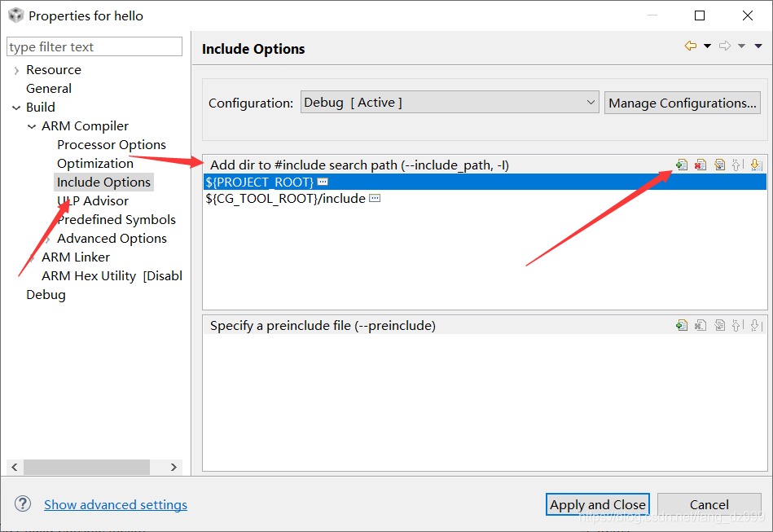The height and width of the screenshot is (532, 773).
Task: Move selected include path up
Action: pyautogui.click(x=737, y=165)
